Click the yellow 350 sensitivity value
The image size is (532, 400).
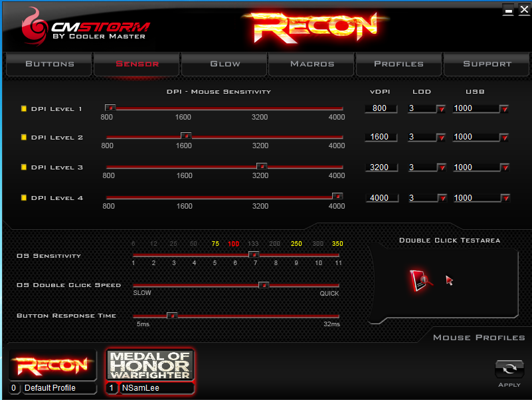tap(337, 244)
